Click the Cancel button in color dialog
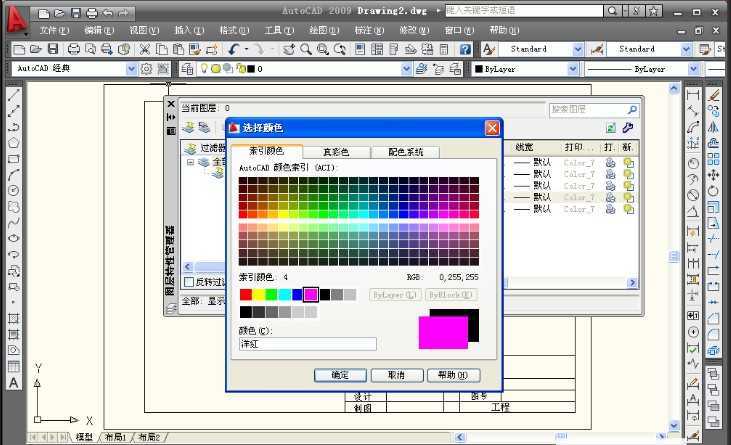The image size is (731, 445). 397,375
